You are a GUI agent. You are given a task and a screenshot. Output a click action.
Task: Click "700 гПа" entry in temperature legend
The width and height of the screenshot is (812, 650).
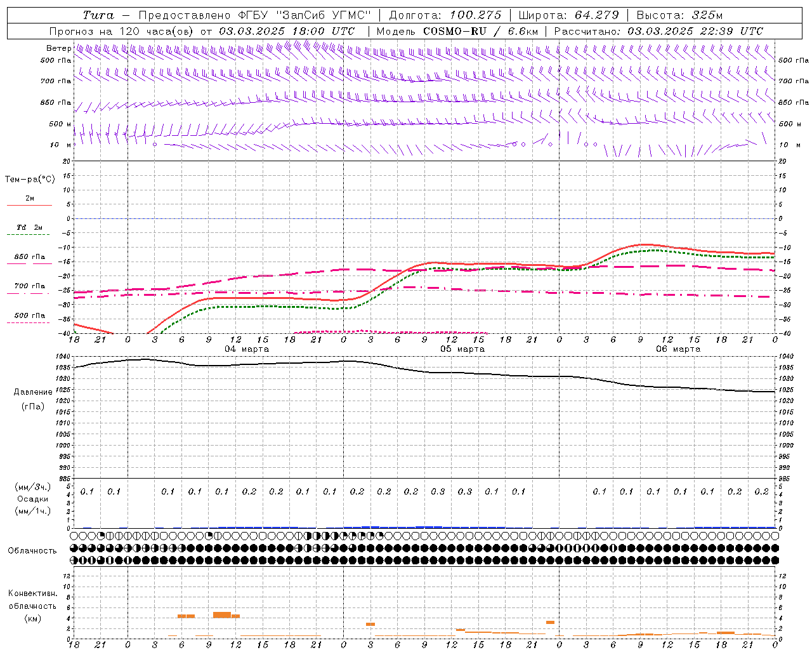(30, 286)
